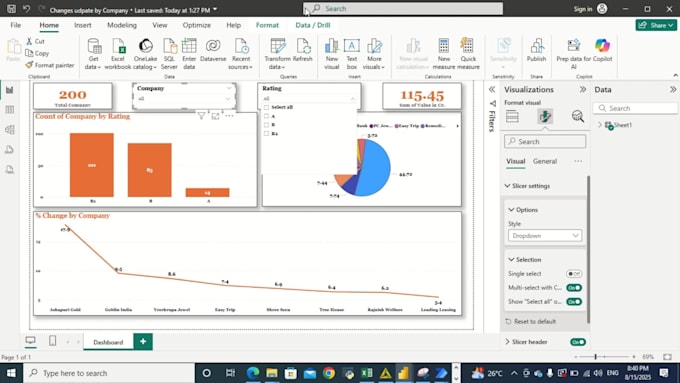Open the slicer Style dropdown

click(545, 236)
